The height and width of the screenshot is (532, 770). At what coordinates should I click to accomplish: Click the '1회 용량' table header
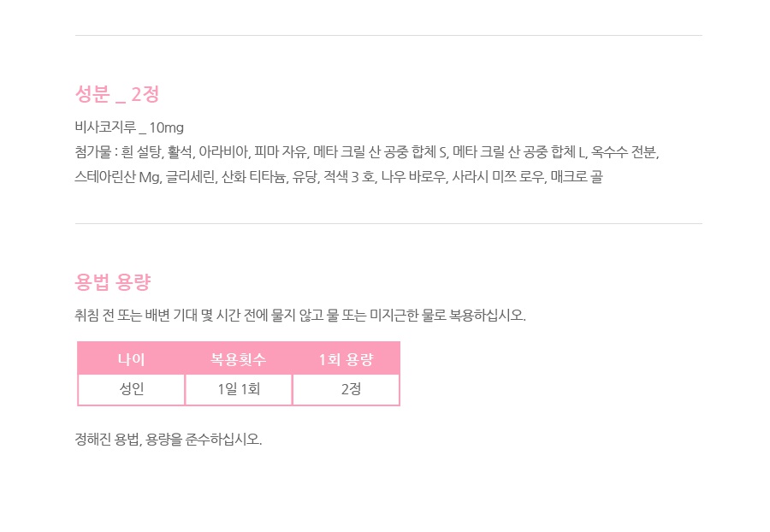(346, 359)
